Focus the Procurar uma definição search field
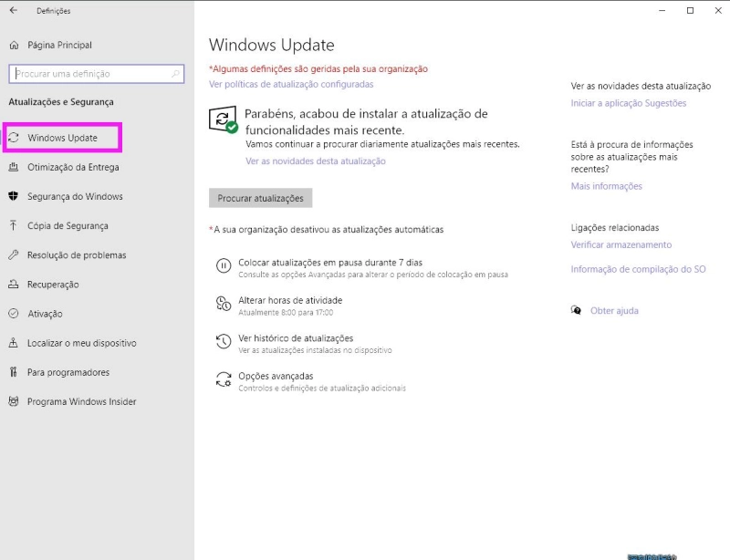 (x=89, y=74)
